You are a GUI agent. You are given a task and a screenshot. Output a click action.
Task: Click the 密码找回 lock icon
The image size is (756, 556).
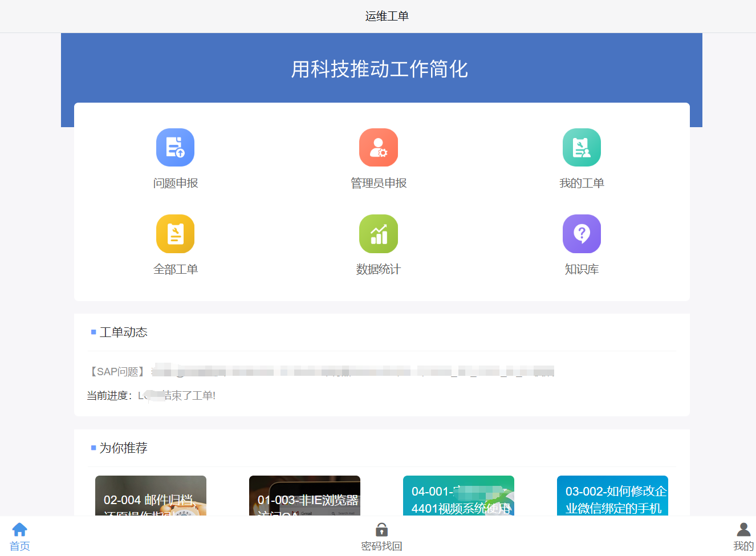pos(381,529)
